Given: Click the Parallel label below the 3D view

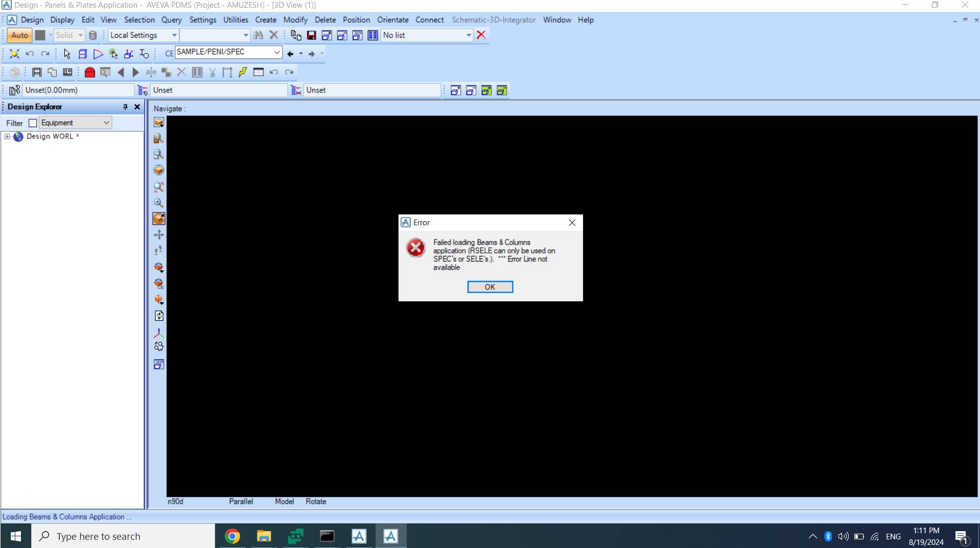Looking at the screenshot, I should tap(241, 502).
